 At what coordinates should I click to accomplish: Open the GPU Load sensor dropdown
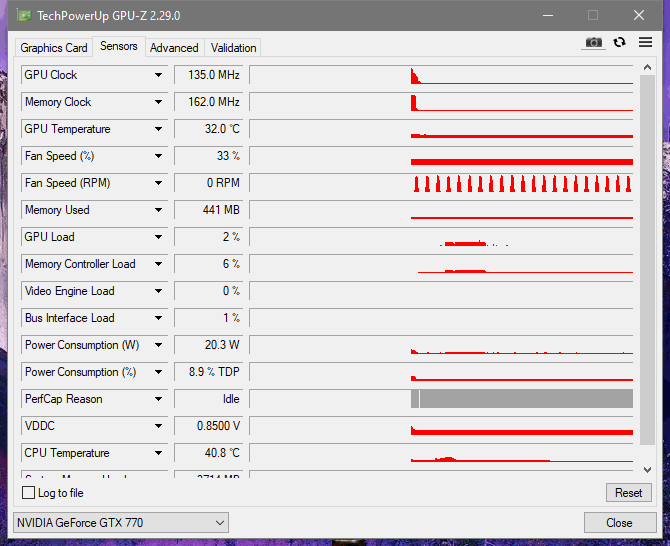158,237
